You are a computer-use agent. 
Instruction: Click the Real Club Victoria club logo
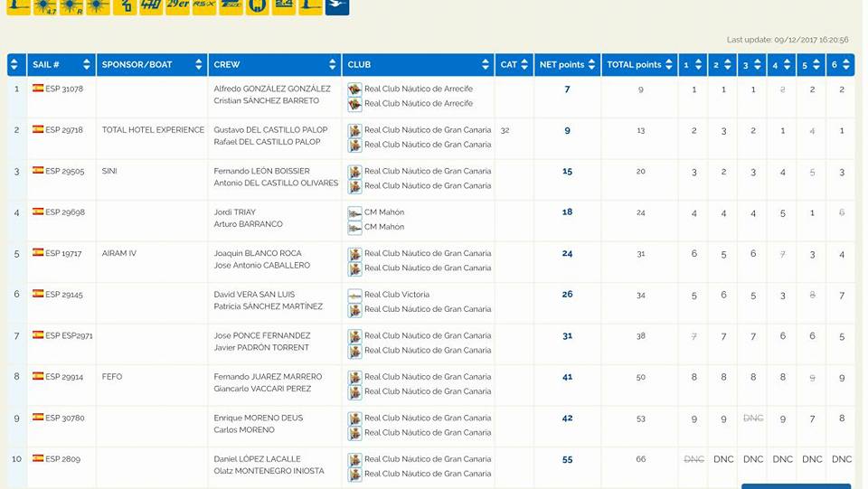click(355, 295)
